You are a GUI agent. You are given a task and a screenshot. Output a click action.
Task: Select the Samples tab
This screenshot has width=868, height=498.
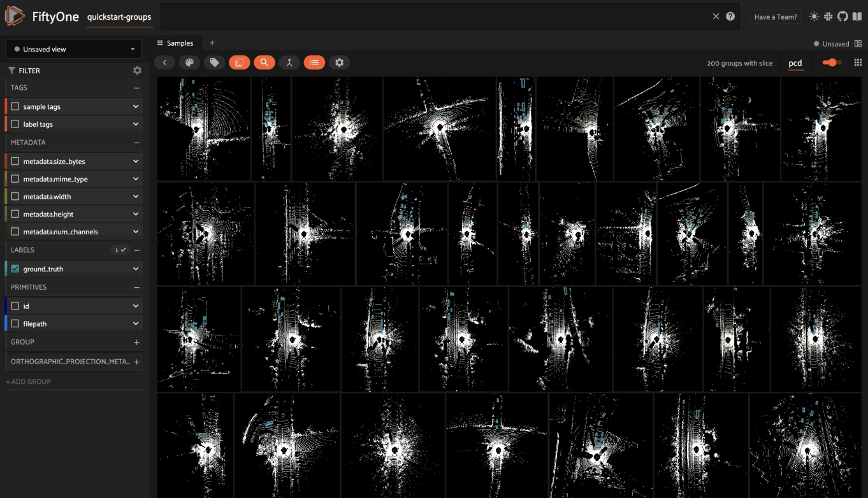[x=177, y=43]
